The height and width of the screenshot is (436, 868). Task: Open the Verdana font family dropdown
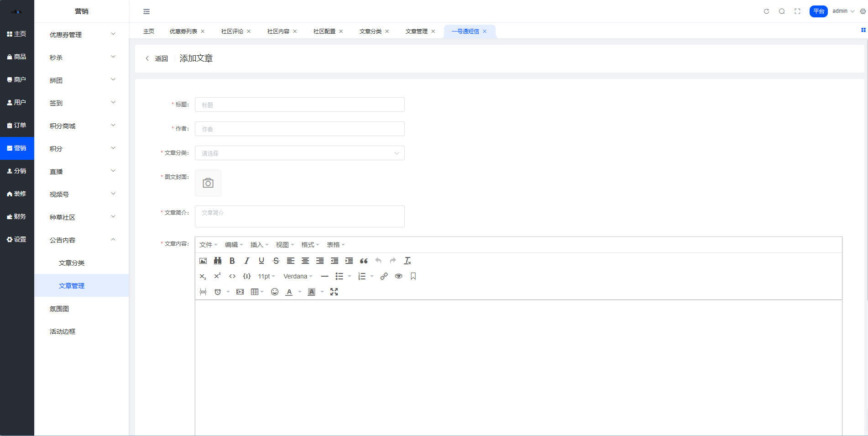[298, 276]
